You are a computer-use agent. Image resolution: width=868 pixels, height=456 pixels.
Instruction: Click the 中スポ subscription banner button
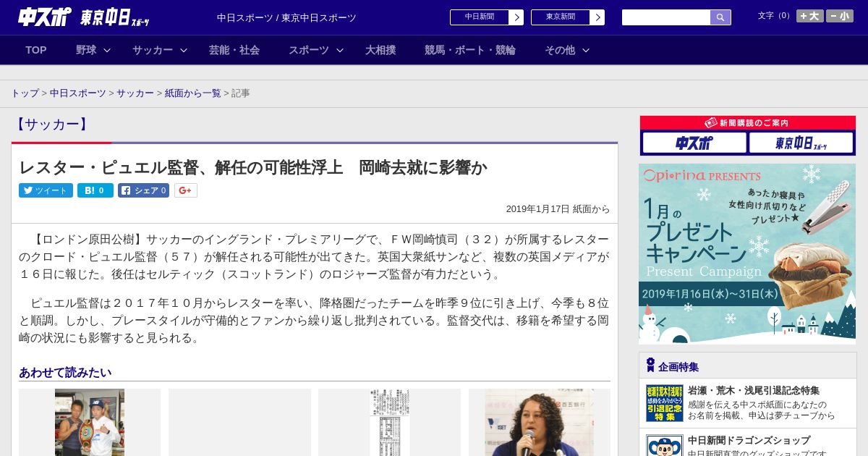point(694,143)
